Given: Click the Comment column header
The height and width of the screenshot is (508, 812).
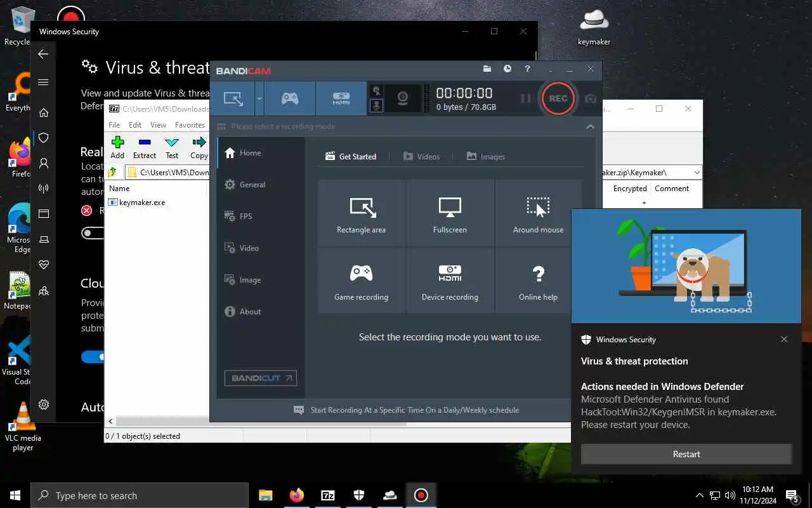Looking at the screenshot, I should [x=672, y=189].
